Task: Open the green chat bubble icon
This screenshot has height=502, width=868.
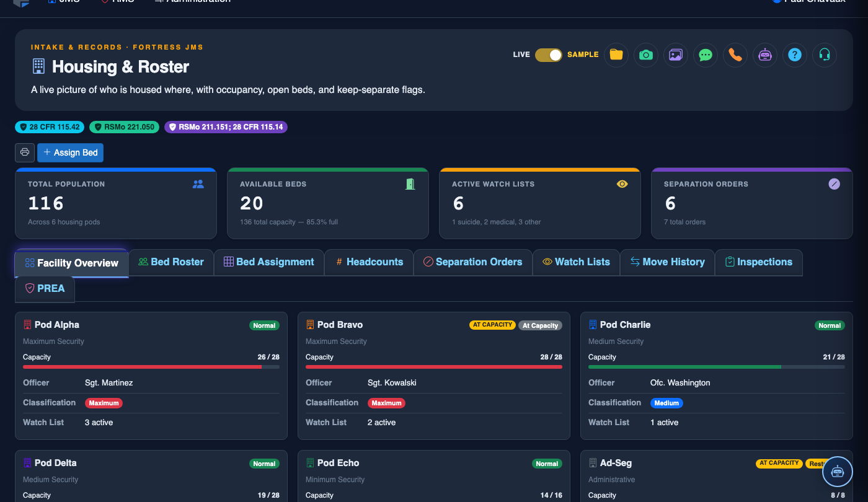Action: (x=706, y=55)
